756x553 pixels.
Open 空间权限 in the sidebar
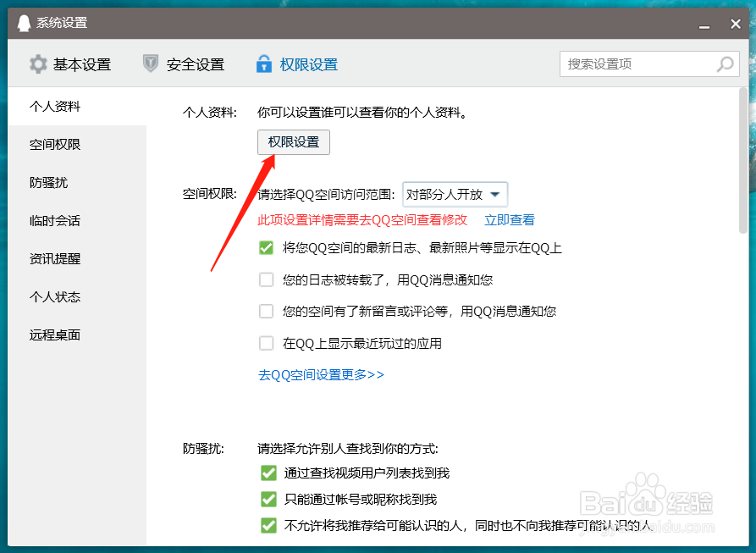click(x=57, y=144)
